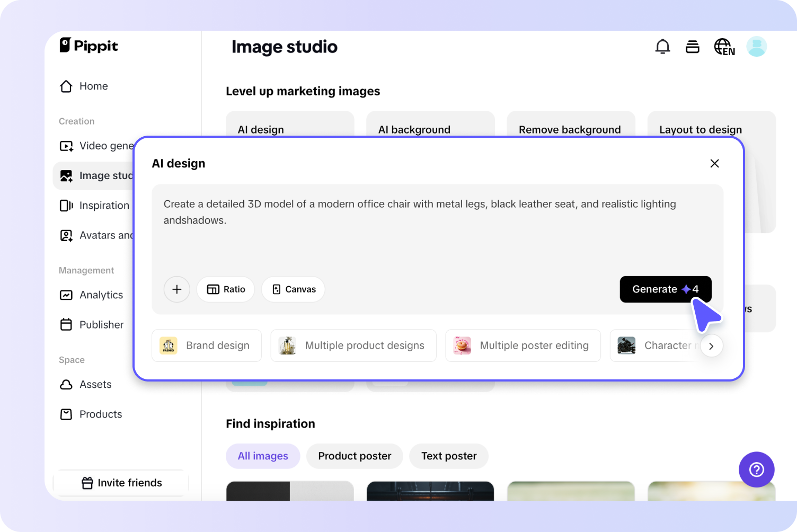Switch to the Text poster tab
Viewport: 797px width, 532px height.
[449, 456]
